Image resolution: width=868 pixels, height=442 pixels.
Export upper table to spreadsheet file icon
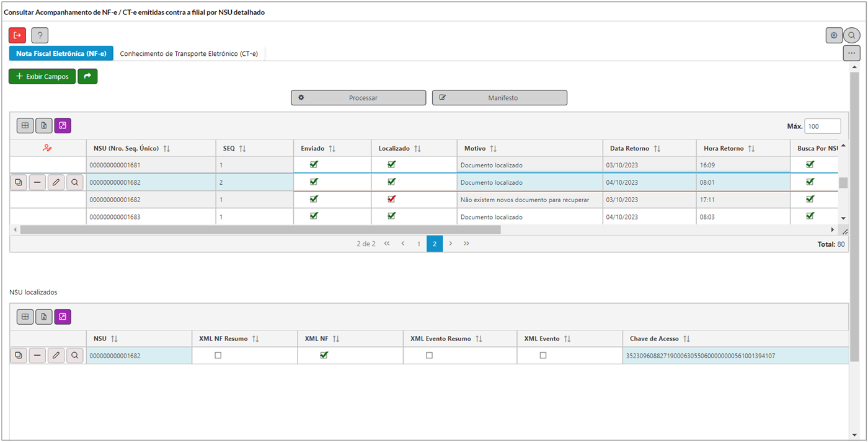coord(44,126)
